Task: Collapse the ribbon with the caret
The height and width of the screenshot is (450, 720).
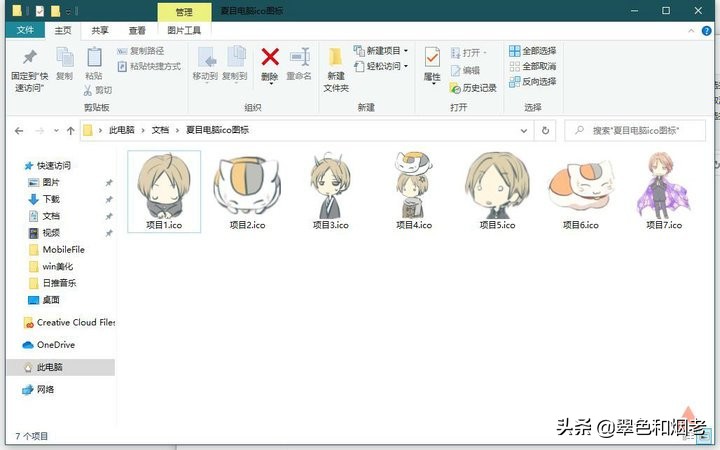Action: point(691,31)
